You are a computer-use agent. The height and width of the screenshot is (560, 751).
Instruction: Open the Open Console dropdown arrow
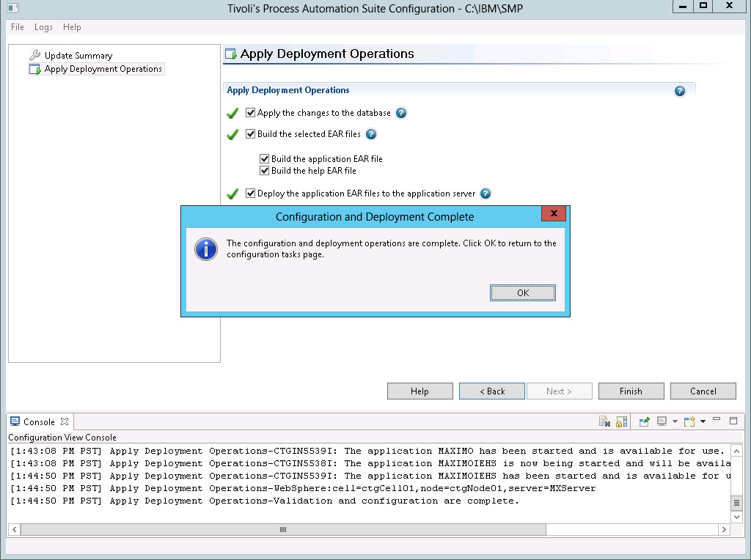pyautogui.click(x=703, y=421)
